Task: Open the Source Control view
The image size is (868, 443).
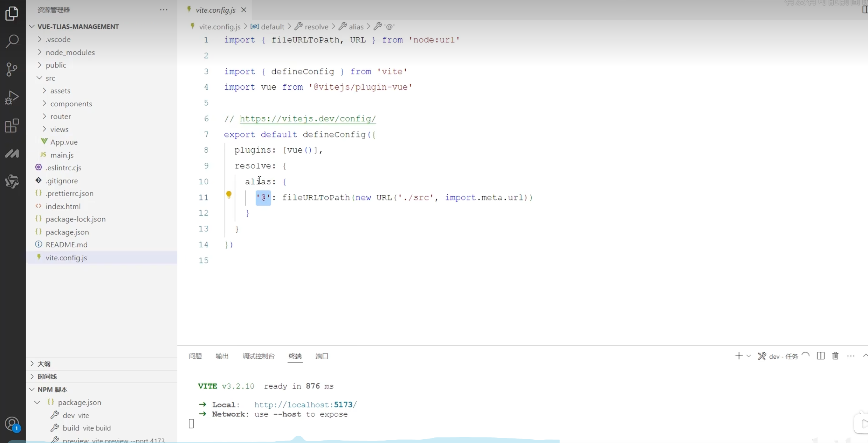Action: click(x=12, y=69)
